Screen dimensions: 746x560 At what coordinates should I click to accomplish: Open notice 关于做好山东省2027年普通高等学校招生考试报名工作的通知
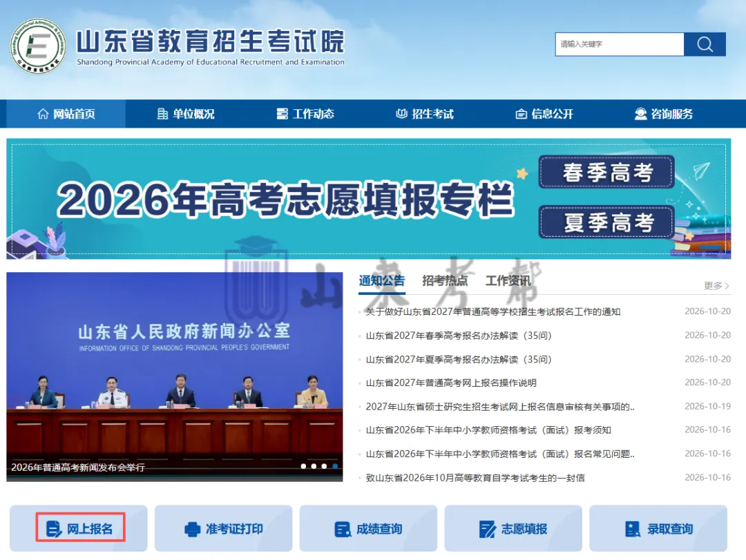click(x=493, y=311)
